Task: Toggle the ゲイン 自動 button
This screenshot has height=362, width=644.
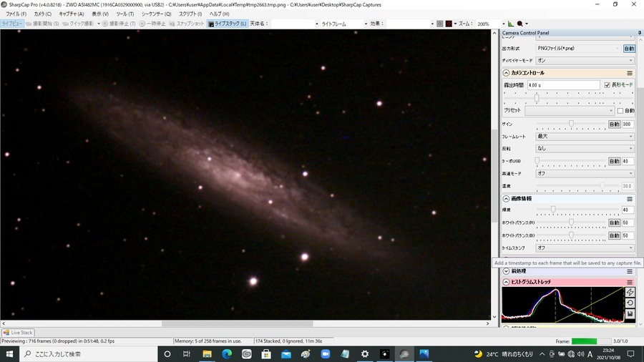Action: coord(614,124)
